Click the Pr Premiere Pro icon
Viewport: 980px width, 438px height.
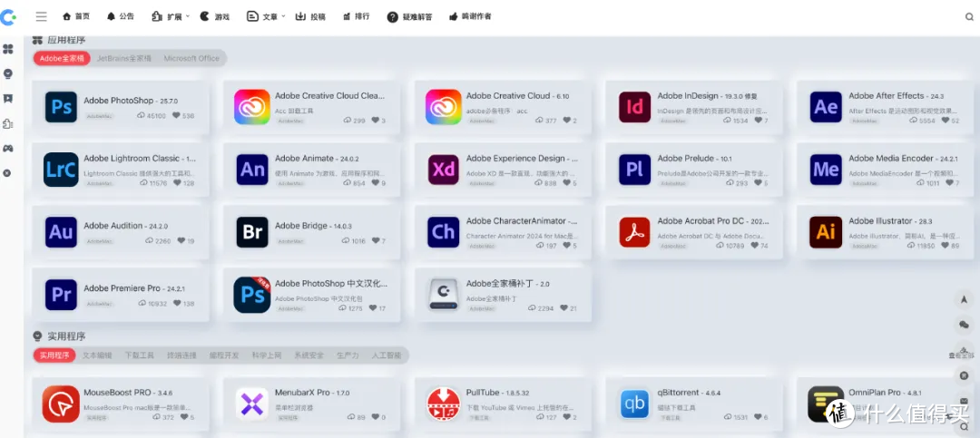pyautogui.click(x=62, y=295)
